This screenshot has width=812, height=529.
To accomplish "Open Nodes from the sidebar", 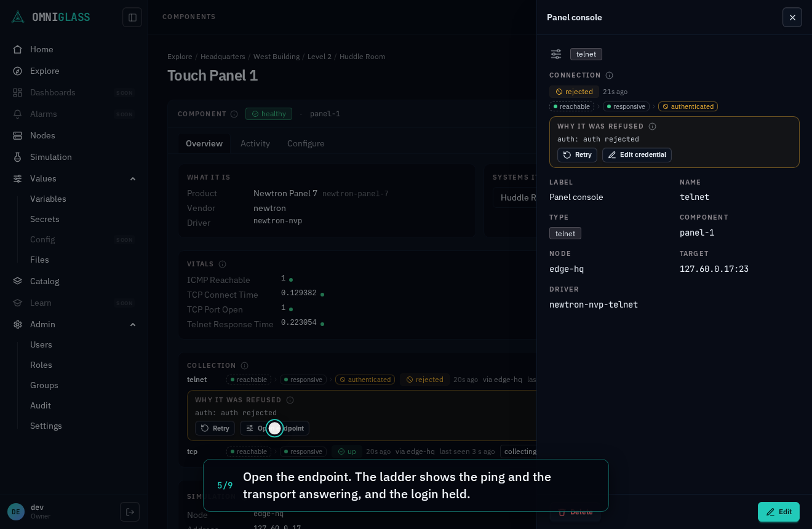I will click(x=74, y=135).
